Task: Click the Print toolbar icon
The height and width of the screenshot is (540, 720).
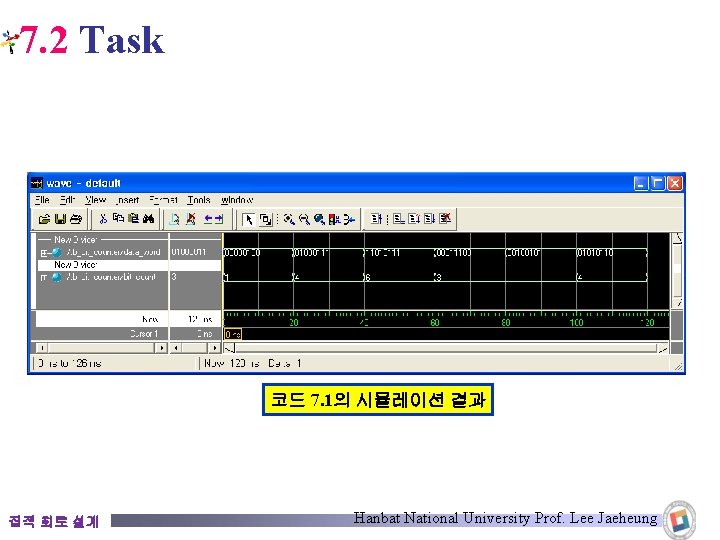Action: 76,219
